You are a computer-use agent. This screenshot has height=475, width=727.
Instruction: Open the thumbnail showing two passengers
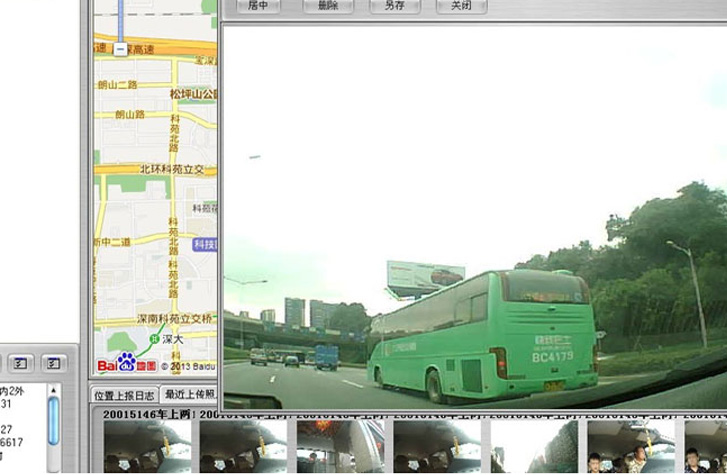coord(630,446)
